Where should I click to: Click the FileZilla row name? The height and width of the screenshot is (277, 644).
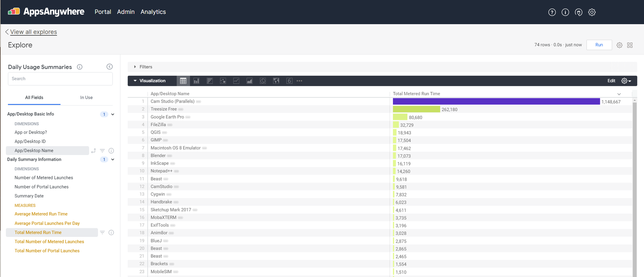158,125
